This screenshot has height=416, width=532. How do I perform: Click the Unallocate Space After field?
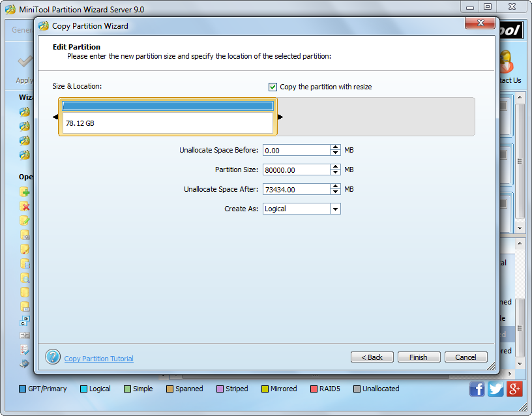coord(296,189)
